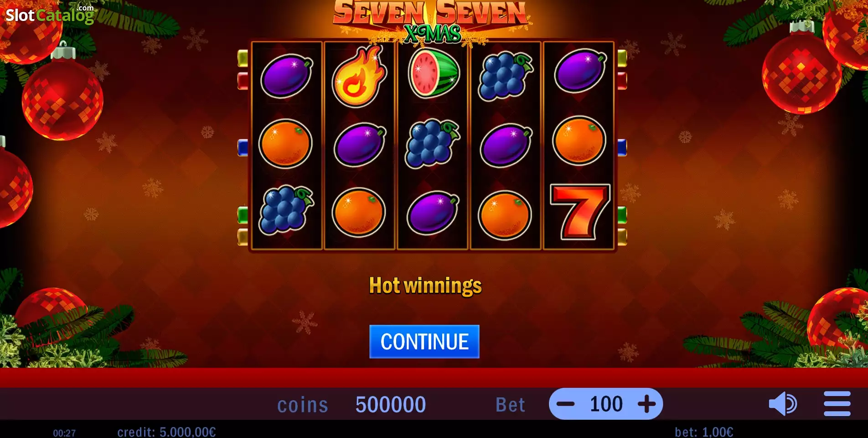This screenshot has height=438, width=868.
Task: Select the left red payline marker
Action: coord(243,81)
